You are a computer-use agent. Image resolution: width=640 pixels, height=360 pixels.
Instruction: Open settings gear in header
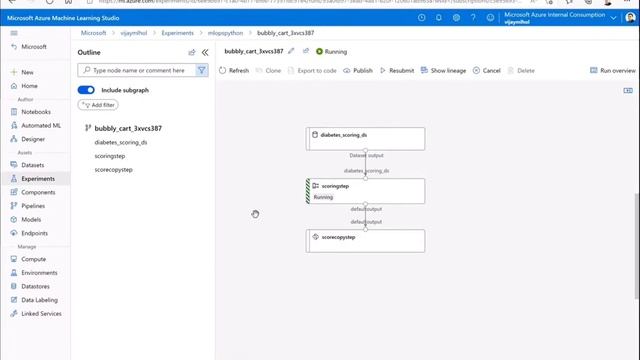[x=456, y=18]
